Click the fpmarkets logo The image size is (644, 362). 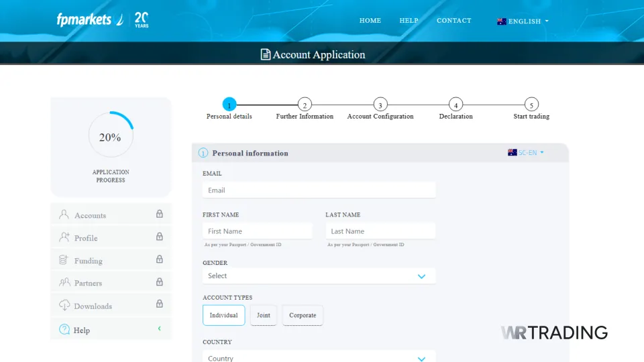[90, 19]
